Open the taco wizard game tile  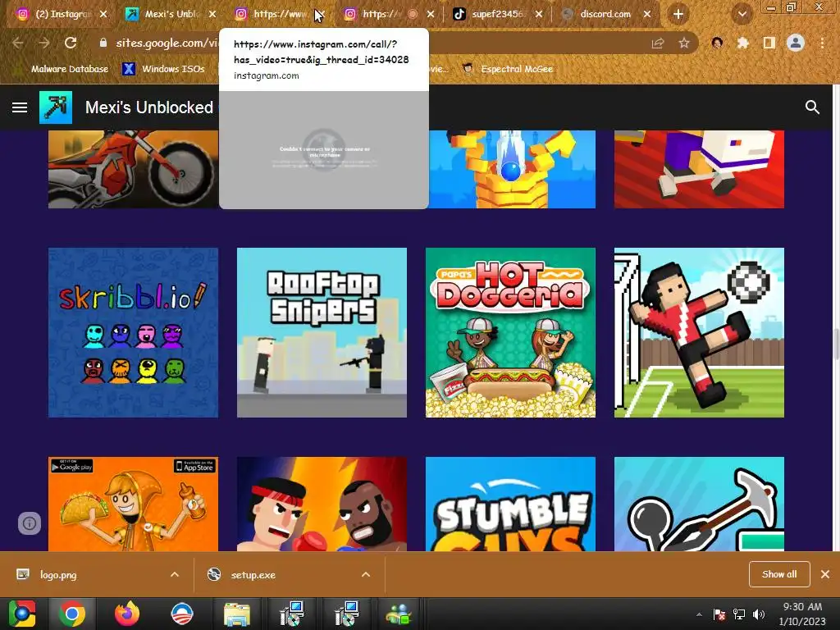(x=134, y=504)
